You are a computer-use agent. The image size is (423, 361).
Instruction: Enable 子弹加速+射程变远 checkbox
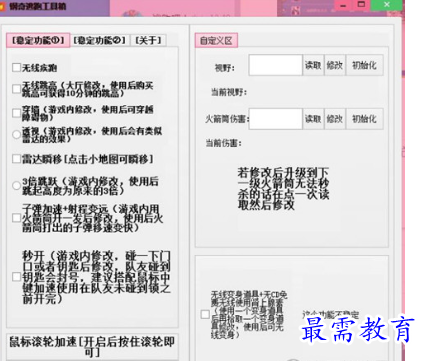pos(16,218)
